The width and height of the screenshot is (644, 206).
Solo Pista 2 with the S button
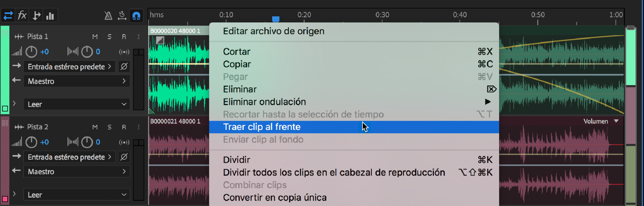tap(109, 127)
